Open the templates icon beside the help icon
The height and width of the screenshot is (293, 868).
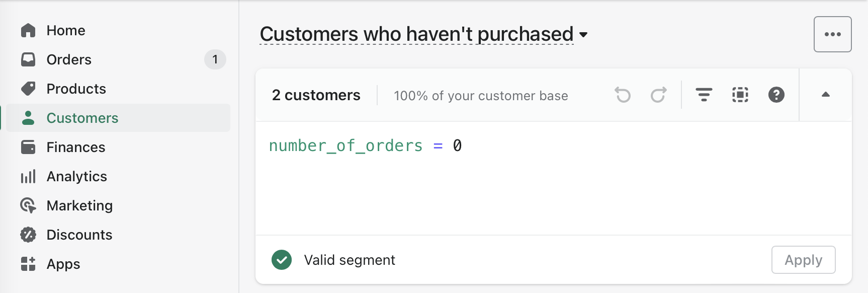740,95
